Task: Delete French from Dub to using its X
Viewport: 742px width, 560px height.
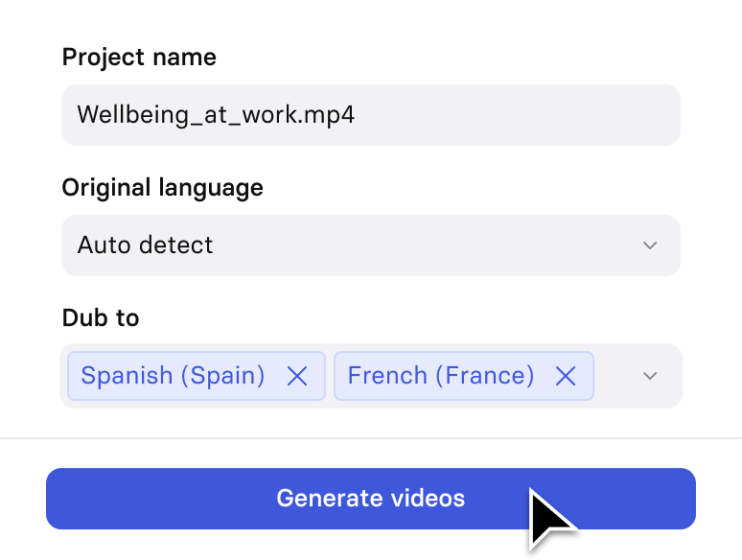Action: point(566,376)
